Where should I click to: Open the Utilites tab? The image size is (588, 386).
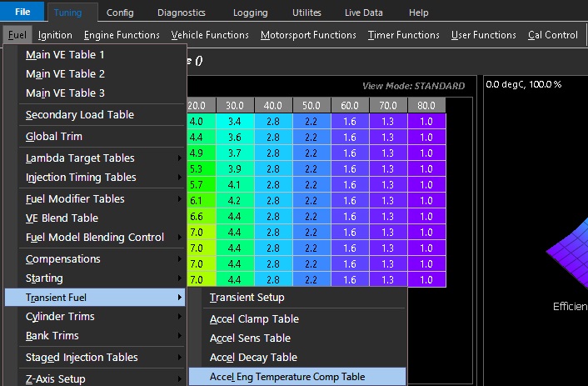[x=306, y=13]
